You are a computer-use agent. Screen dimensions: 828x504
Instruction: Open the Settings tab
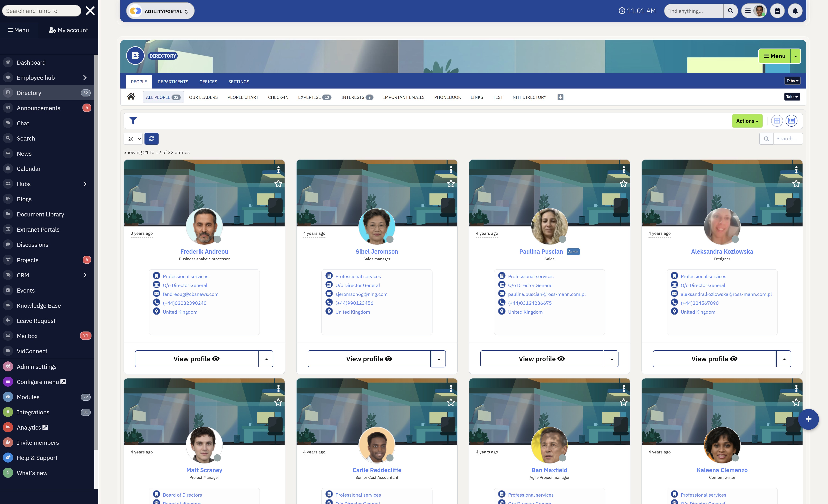coord(239,82)
